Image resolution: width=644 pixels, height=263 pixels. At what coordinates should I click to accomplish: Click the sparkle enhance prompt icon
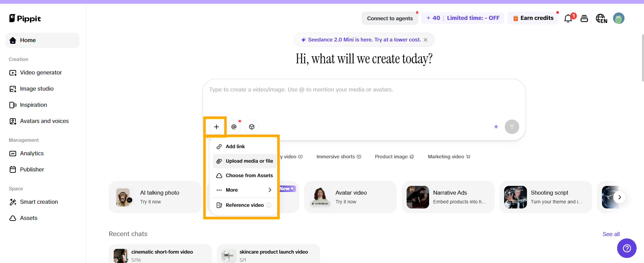[496, 127]
